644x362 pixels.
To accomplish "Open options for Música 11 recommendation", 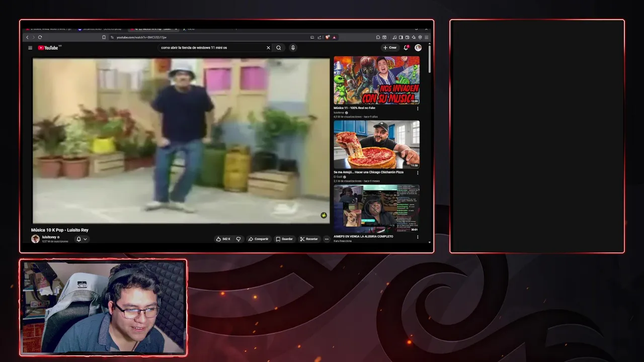I will [x=417, y=108].
